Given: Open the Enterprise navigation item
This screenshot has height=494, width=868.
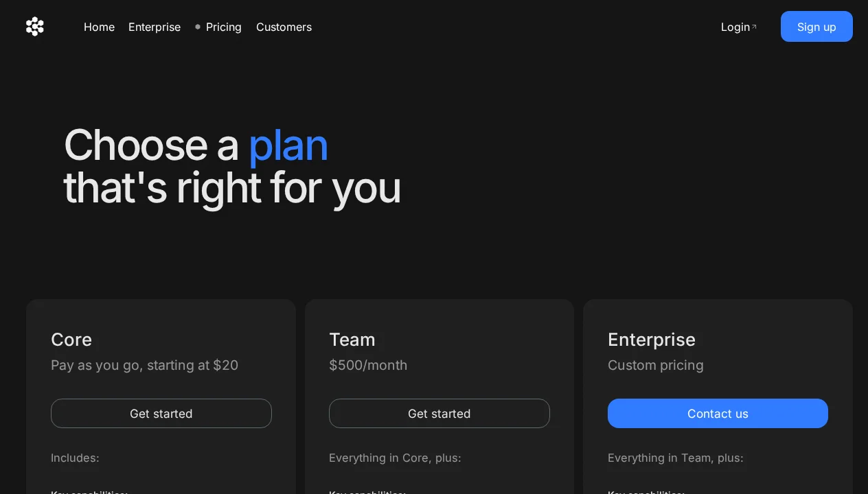Looking at the screenshot, I should pyautogui.click(x=155, y=27).
